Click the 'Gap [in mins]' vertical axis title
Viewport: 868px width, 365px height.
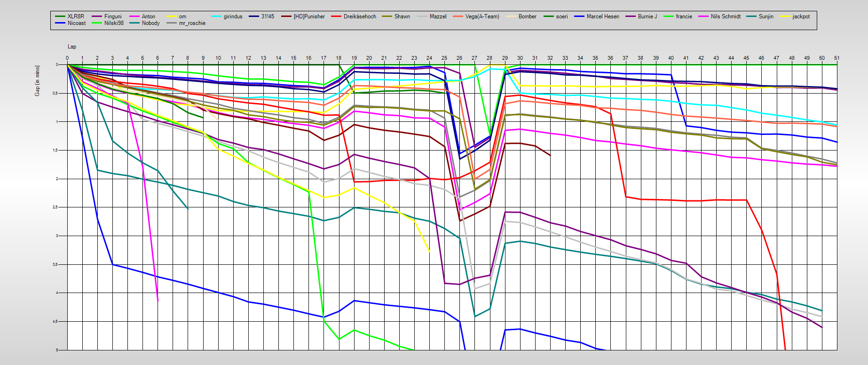(x=37, y=81)
